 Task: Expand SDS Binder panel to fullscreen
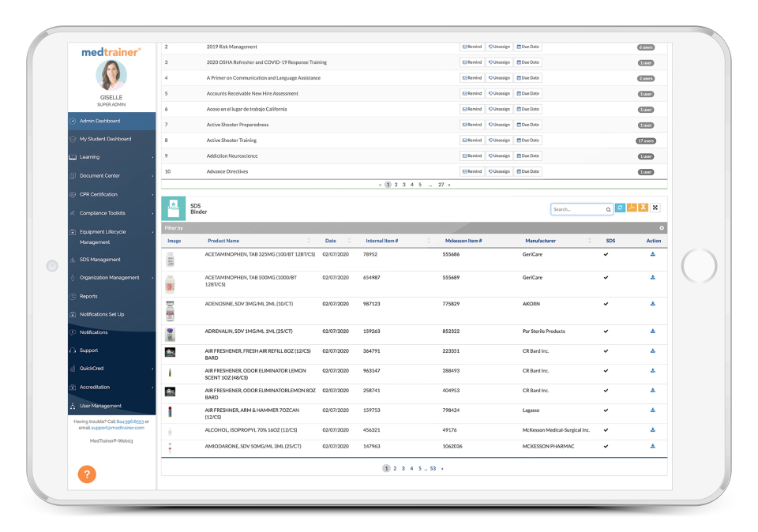[655, 208]
